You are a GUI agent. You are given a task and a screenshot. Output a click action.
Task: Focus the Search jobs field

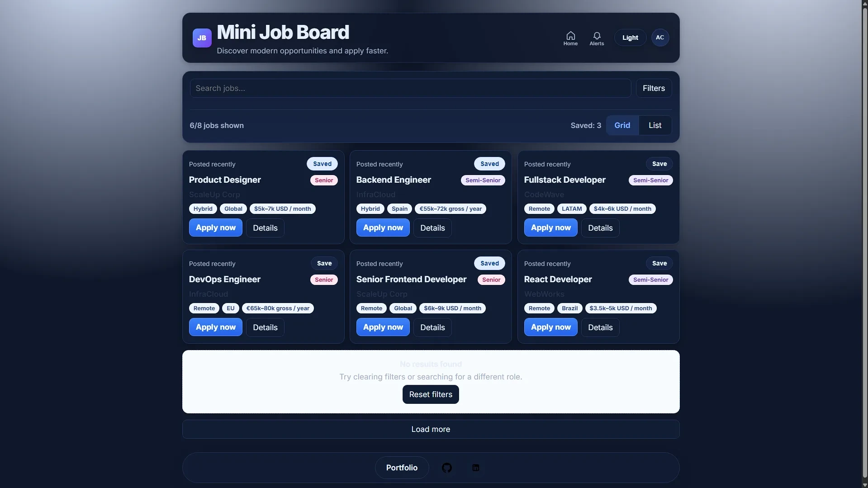coord(410,88)
